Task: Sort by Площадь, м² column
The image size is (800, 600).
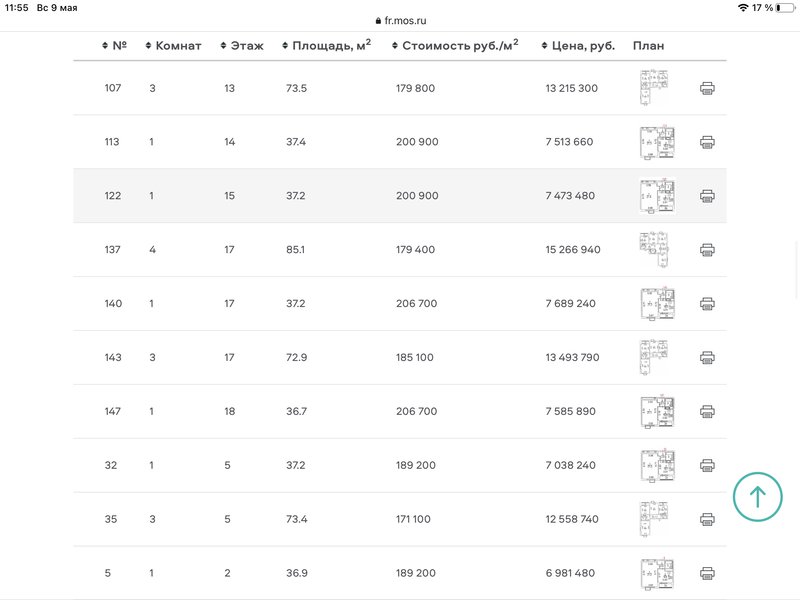Action: [327, 45]
